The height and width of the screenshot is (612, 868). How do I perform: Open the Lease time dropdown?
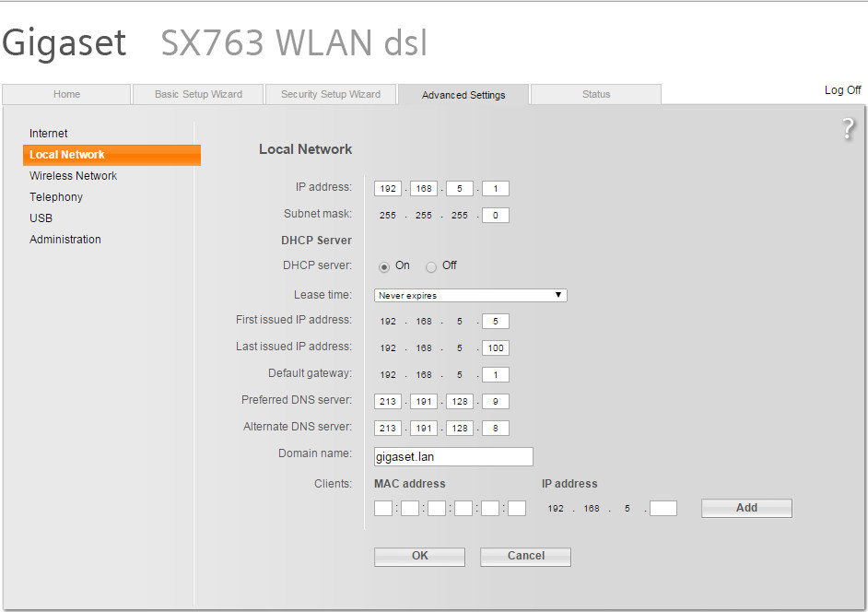(470, 296)
